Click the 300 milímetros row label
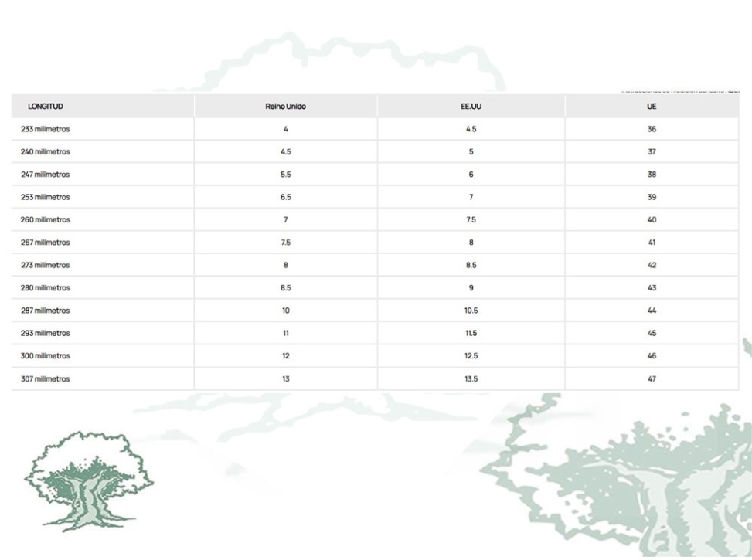Screen dimensions: 752x560 click(x=46, y=356)
